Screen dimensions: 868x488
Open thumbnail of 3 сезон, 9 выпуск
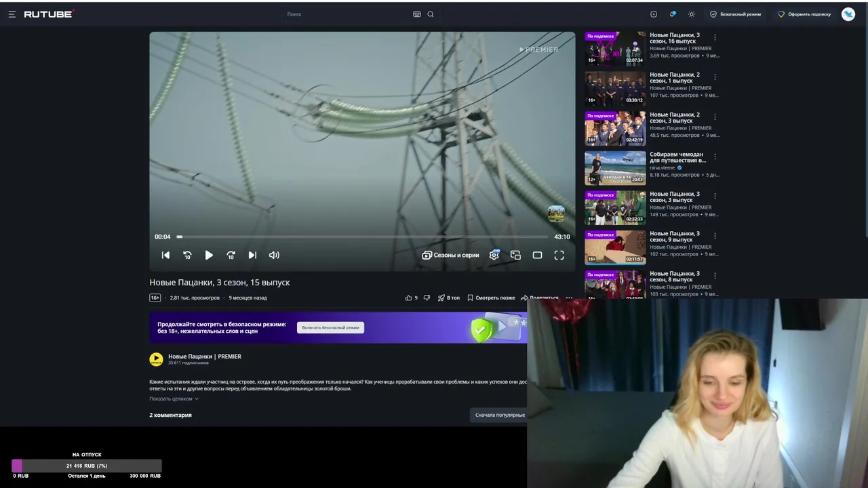click(x=615, y=247)
